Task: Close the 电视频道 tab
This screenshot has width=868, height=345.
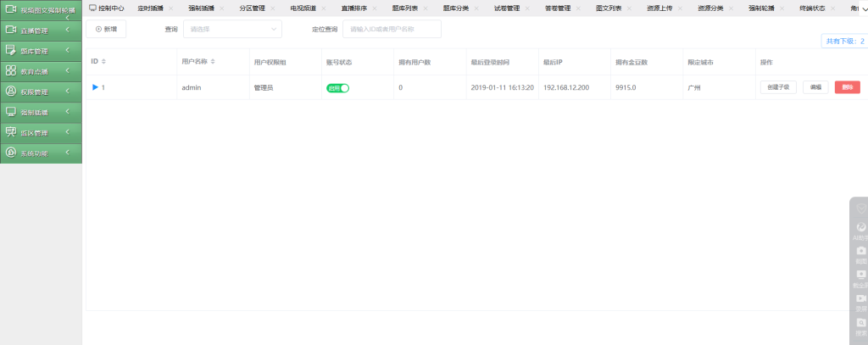Action: click(x=324, y=8)
